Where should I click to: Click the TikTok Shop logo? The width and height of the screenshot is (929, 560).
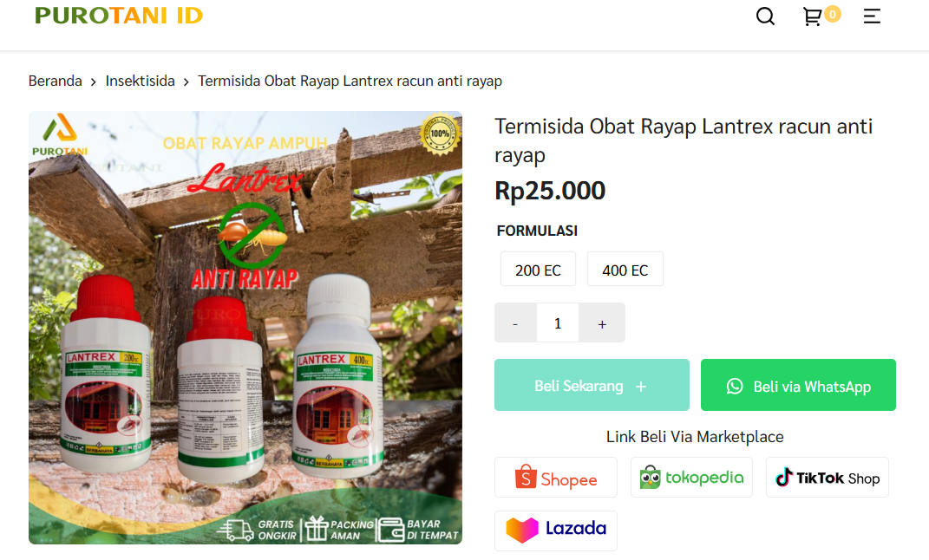(827, 478)
